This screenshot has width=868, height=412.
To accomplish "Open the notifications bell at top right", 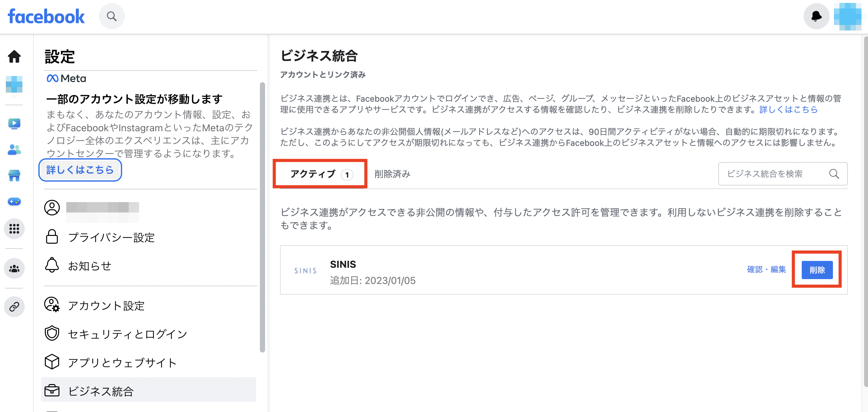I will coord(816,16).
